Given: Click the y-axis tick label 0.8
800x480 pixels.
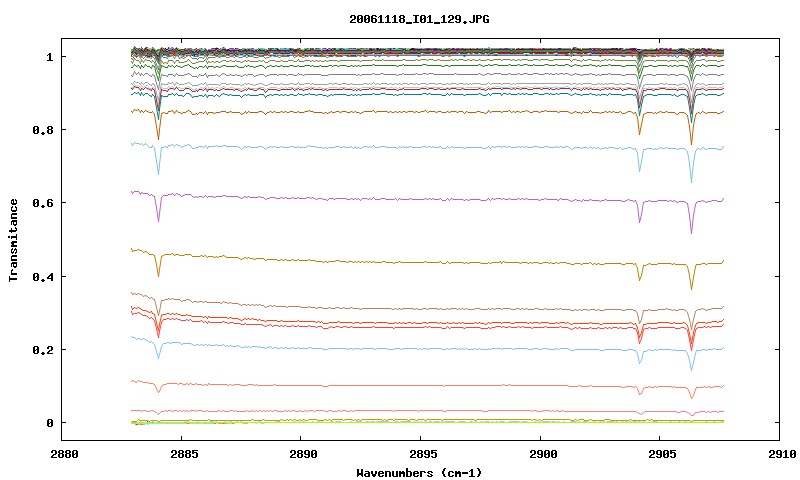Looking at the screenshot, I should 43,130.
